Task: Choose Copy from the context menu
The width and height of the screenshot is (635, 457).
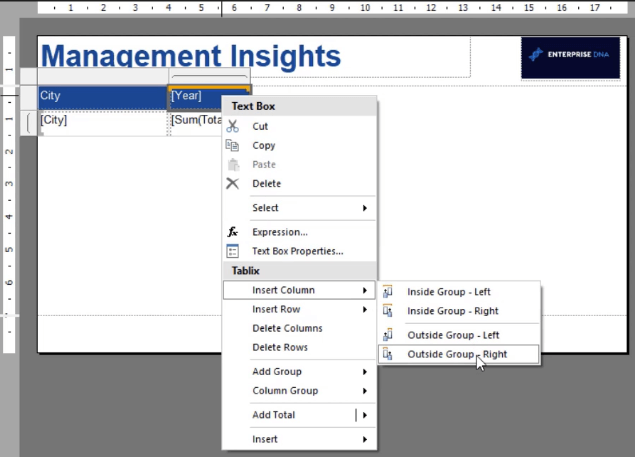Action: click(x=300, y=145)
